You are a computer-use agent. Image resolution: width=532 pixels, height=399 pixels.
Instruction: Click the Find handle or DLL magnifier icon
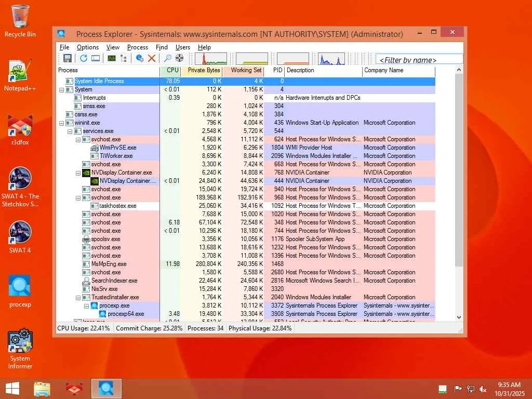pyautogui.click(x=168, y=58)
